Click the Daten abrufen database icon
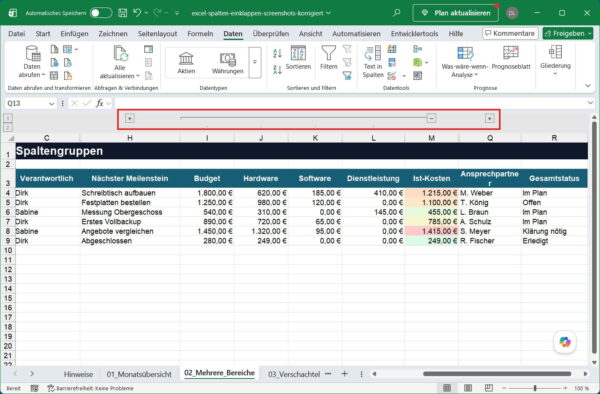 point(32,54)
